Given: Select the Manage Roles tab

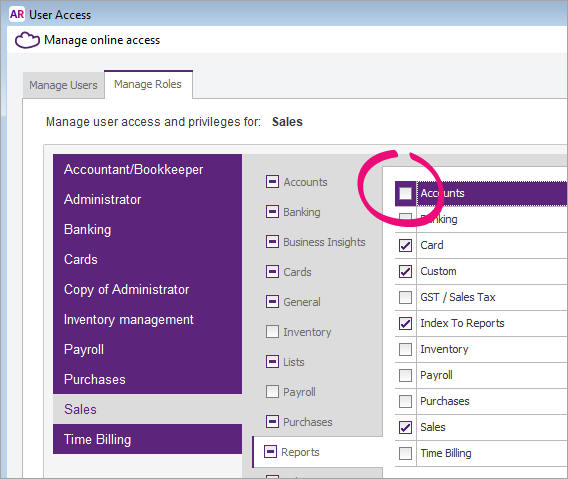Looking at the screenshot, I should [148, 84].
